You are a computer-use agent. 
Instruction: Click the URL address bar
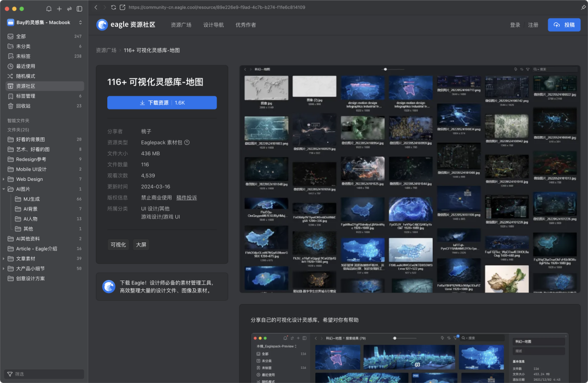click(x=217, y=7)
